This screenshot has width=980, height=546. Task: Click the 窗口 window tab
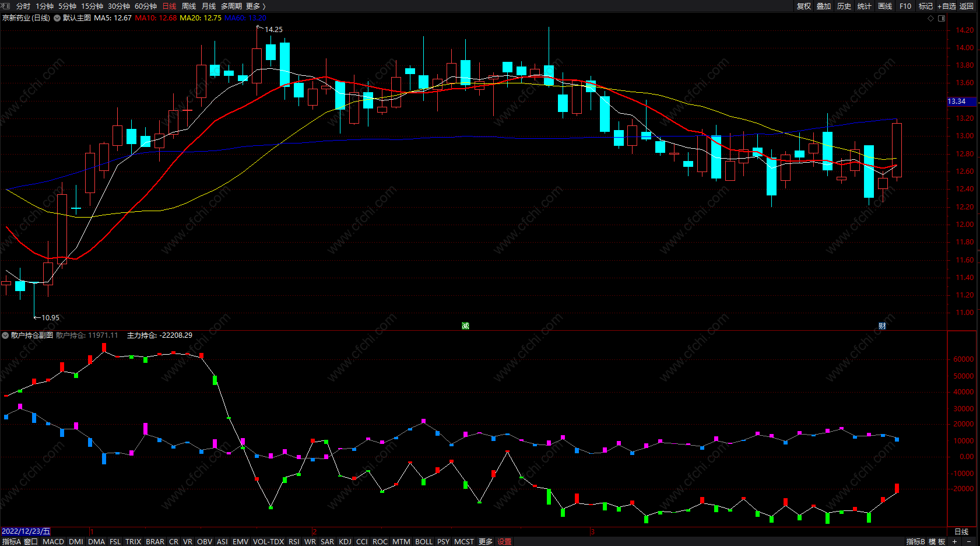pyautogui.click(x=31, y=542)
